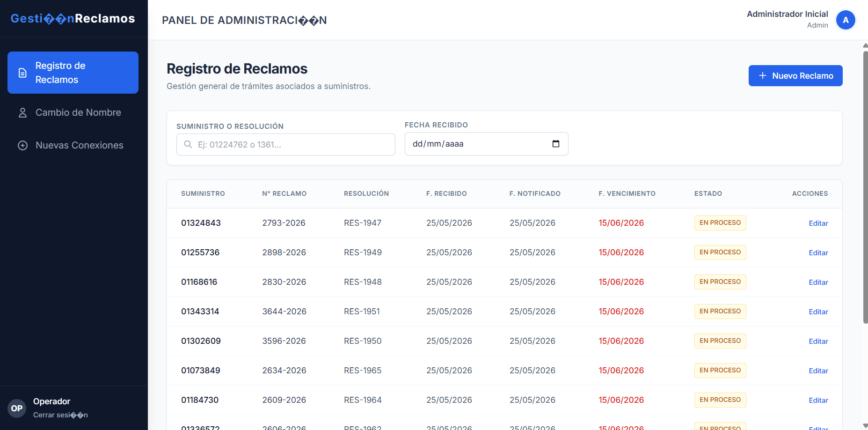This screenshot has height=430, width=868.
Task: Edit the claim for suministro 01184730
Action: (818, 400)
